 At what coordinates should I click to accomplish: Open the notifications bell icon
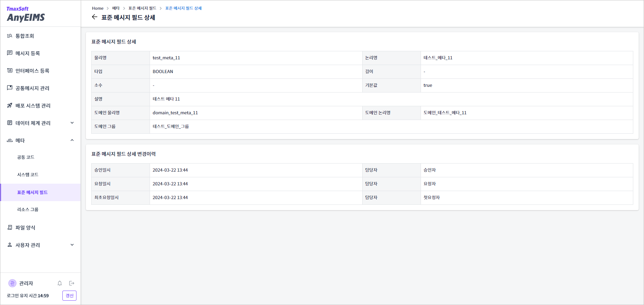click(60, 283)
